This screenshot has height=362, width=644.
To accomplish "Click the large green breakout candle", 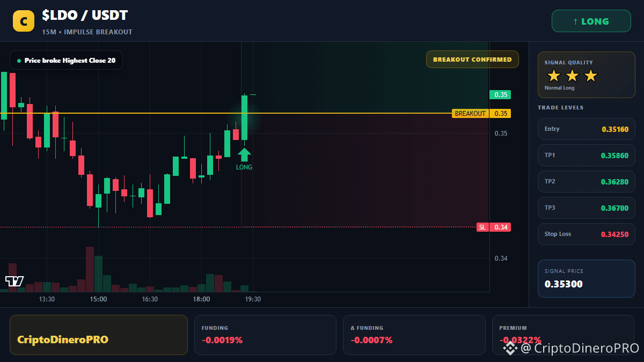I will 244,117.
